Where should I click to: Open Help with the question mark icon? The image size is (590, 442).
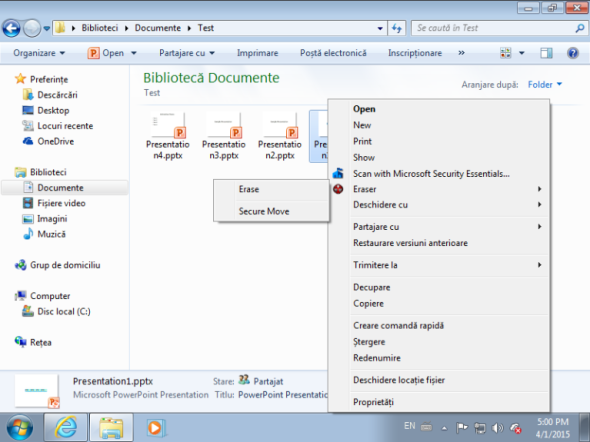(x=573, y=53)
